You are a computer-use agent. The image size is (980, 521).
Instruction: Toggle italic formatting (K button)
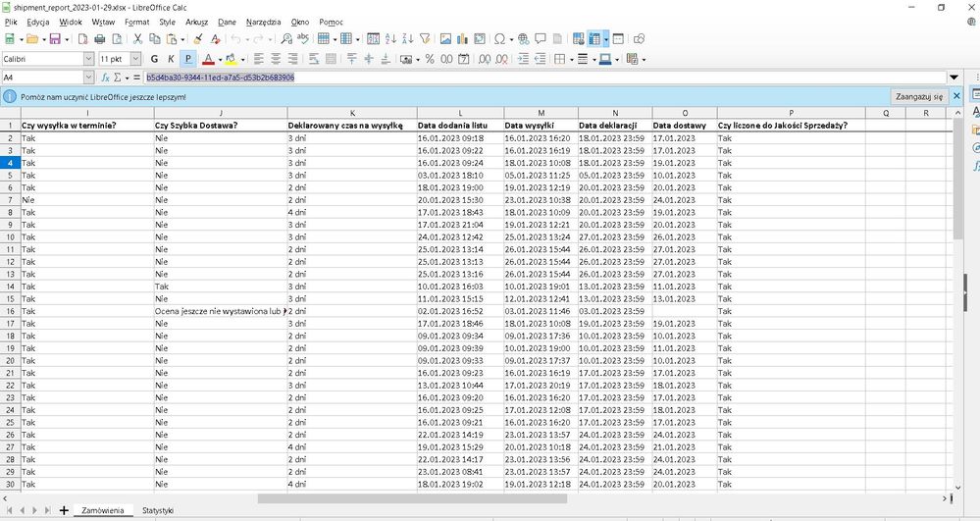point(171,59)
